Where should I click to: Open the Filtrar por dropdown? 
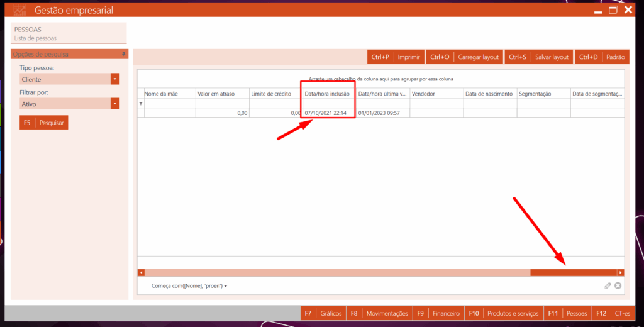pyautogui.click(x=115, y=104)
